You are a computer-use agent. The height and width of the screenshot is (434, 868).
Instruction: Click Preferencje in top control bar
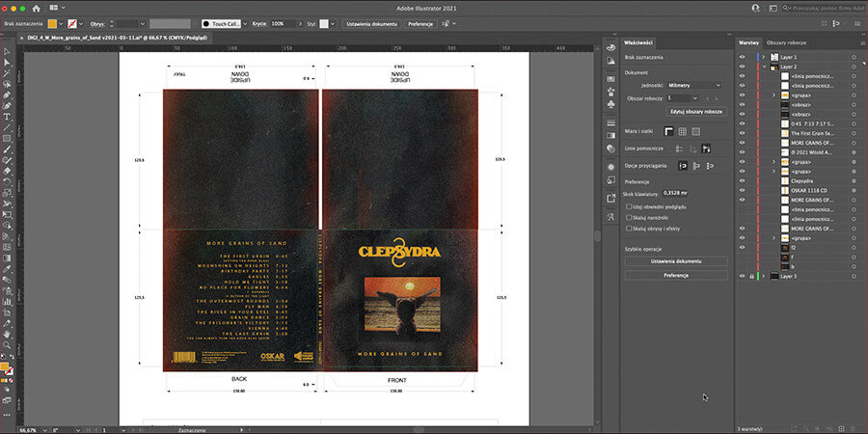click(420, 24)
